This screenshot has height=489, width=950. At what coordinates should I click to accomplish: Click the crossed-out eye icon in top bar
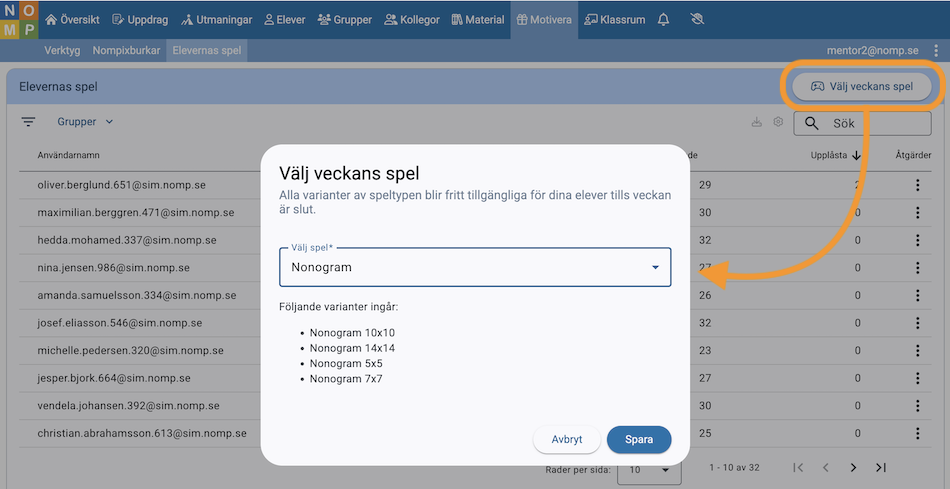coord(697,19)
